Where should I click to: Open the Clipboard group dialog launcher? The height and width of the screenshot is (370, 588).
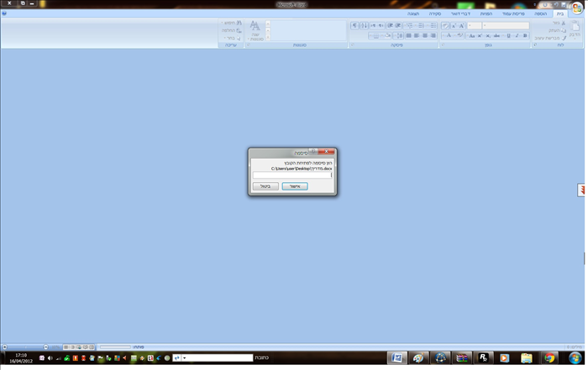[x=535, y=44]
